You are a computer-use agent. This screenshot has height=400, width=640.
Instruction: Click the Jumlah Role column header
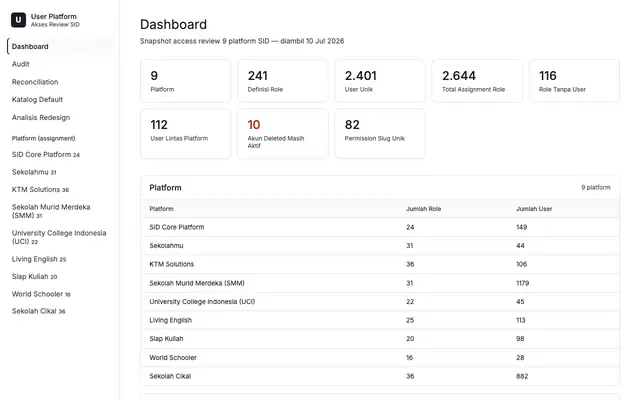(x=423, y=209)
